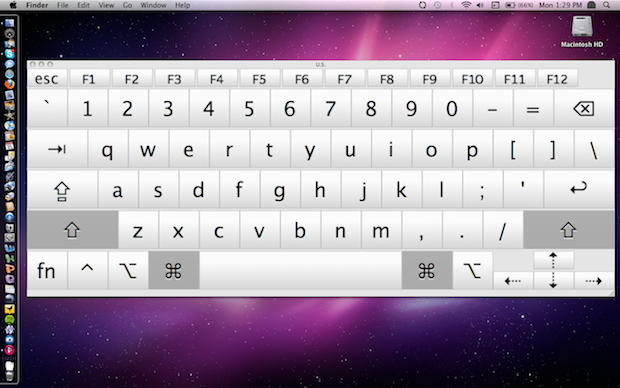
Task: Open the View menu
Action: click(x=106, y=5)
